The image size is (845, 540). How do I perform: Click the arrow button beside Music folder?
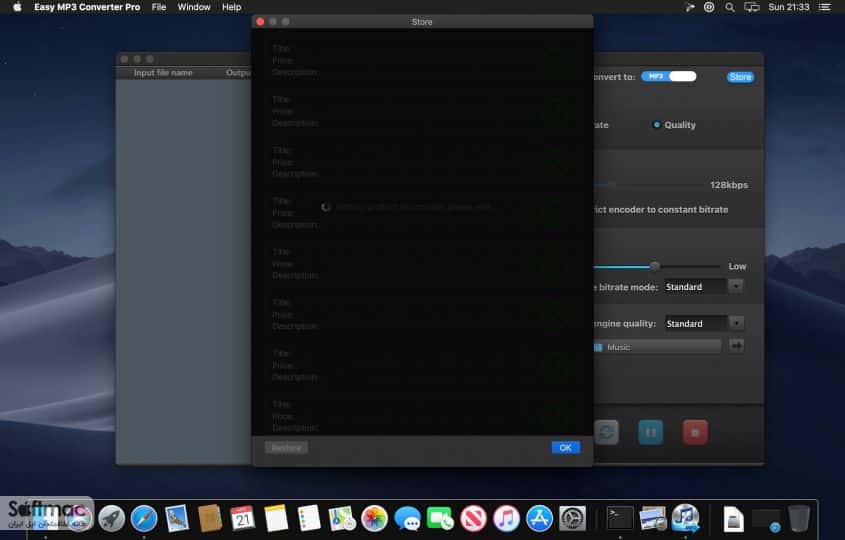pyautogui.click(x=736, y=345)
